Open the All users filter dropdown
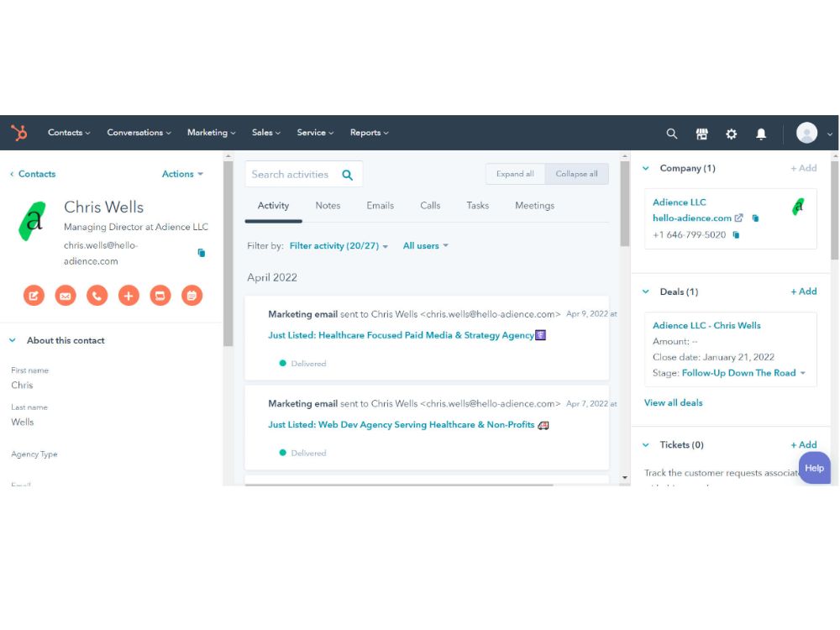The image size is (840, 630). point(425,246)
